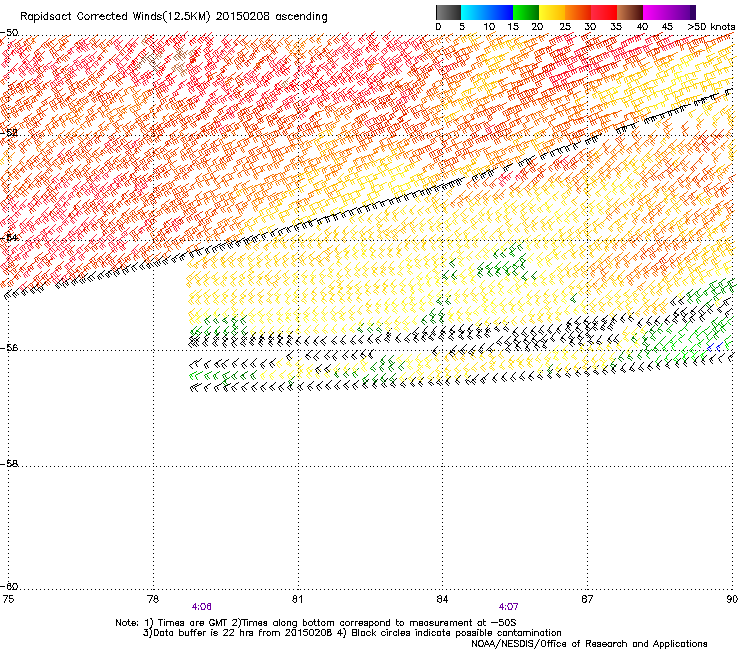Click the latitude label '-50'
Screen dimensions: 740x650
9,33
